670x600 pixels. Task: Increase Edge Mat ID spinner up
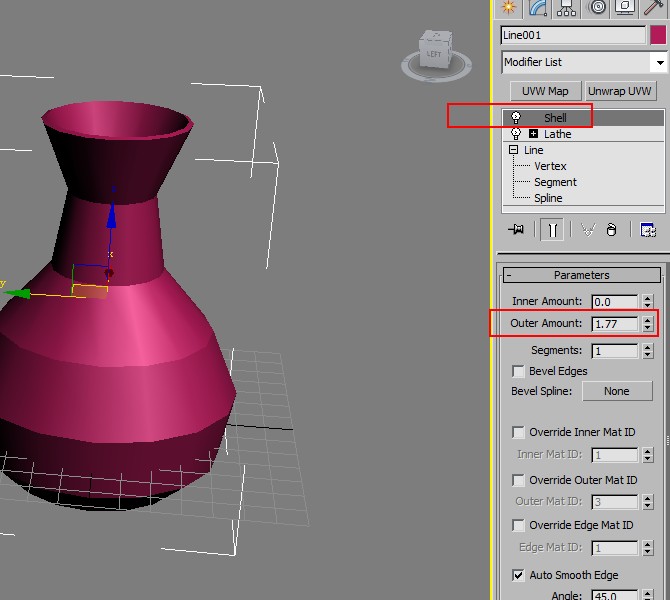click(648, 544)
